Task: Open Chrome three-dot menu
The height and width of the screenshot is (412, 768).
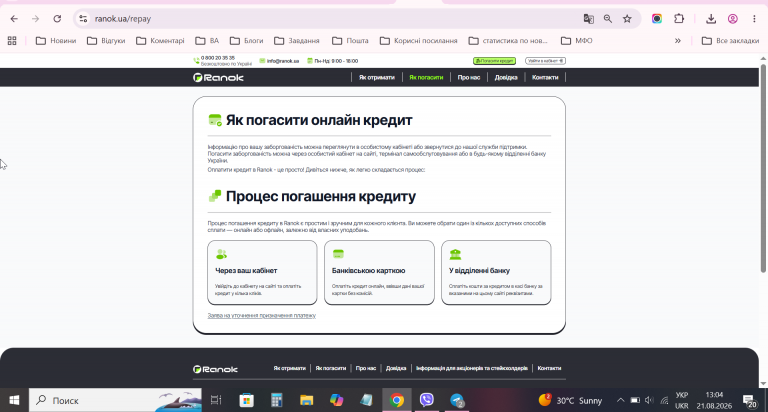Action: [754, 19]
